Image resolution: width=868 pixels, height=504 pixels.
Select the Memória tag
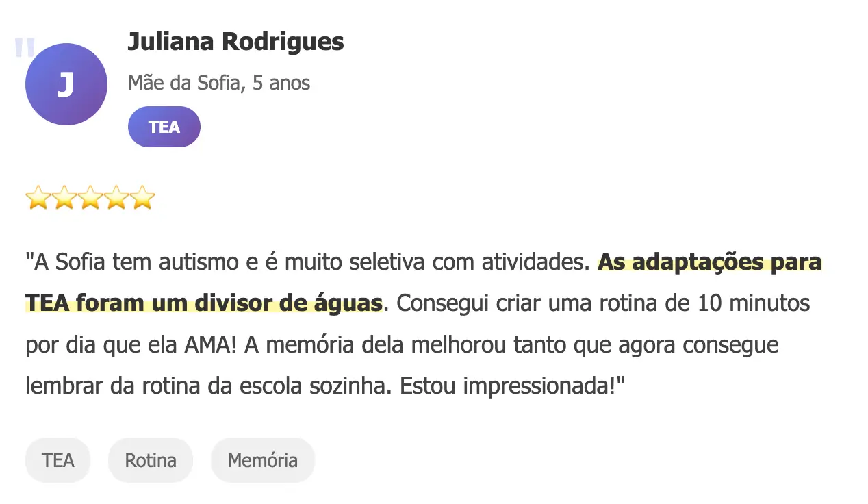pyautogui.click(x=262, y=460)
